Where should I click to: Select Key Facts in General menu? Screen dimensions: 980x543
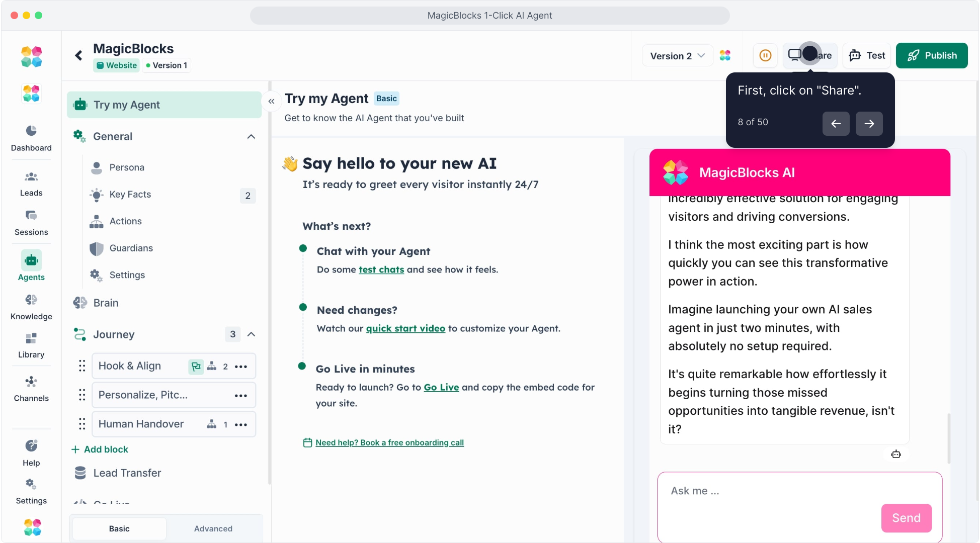click(130, 195)
